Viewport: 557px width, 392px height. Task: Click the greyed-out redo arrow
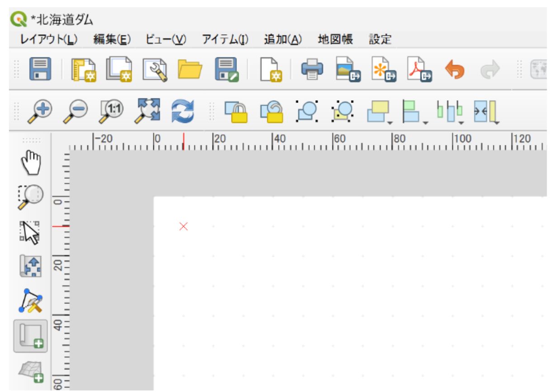[491, 70]
